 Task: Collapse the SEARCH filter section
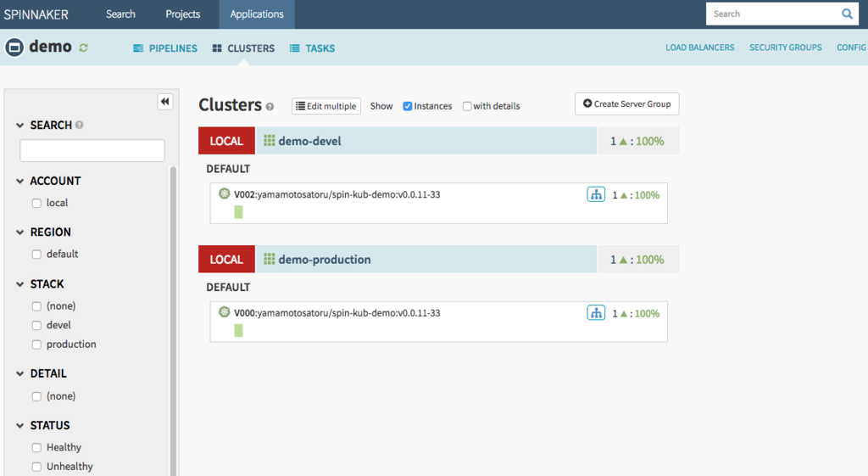pyautogui.click(x=20, y=126)
